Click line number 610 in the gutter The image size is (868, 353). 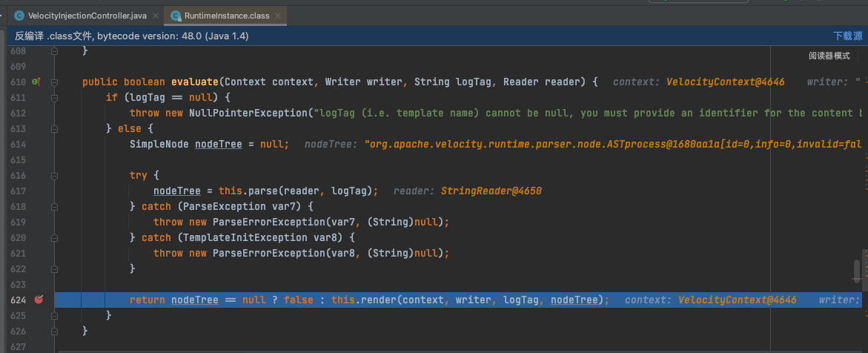point(18,82)
